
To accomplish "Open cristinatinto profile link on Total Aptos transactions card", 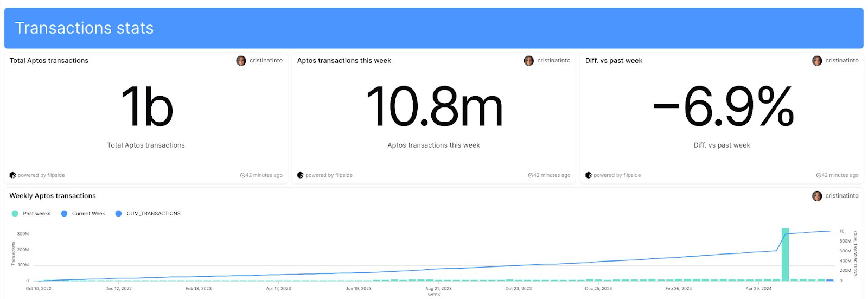I will 266,61.
